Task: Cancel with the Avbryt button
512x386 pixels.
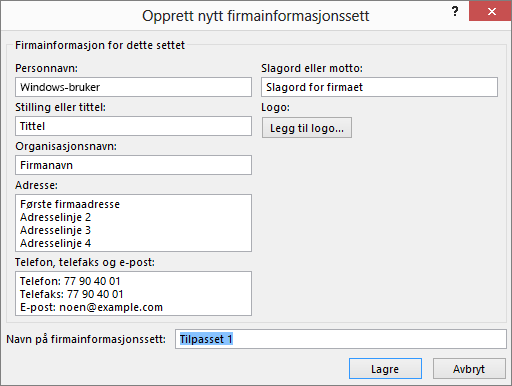Action: pyautogui.click(x=469, y=369)
